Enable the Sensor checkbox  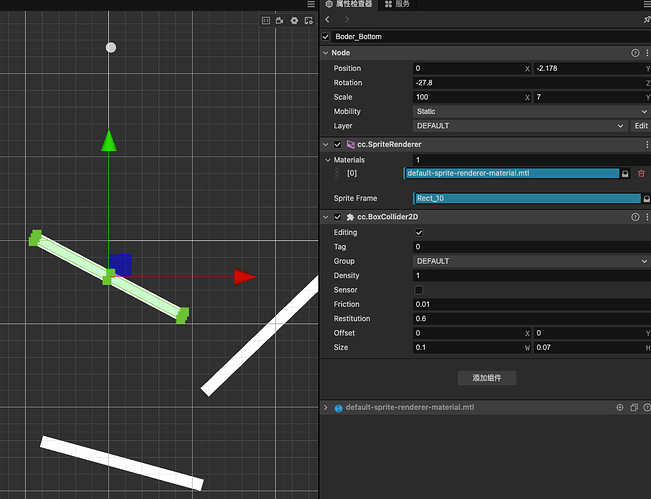pyautogui.click(x=419, y=290)
